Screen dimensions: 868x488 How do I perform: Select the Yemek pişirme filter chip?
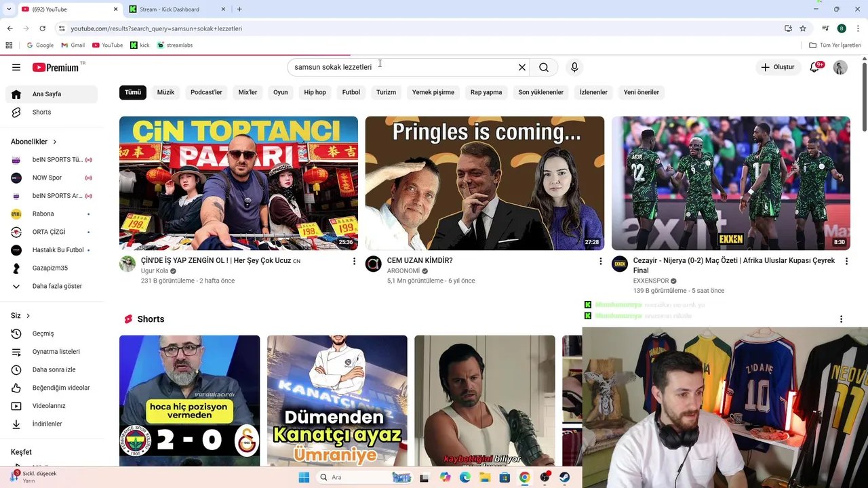pyautogui.click(x=433, y=92)
